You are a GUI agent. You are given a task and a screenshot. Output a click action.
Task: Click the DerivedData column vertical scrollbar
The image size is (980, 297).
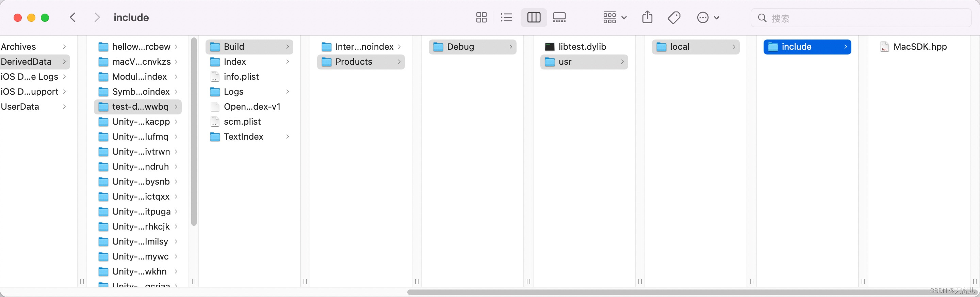(194, 132)
